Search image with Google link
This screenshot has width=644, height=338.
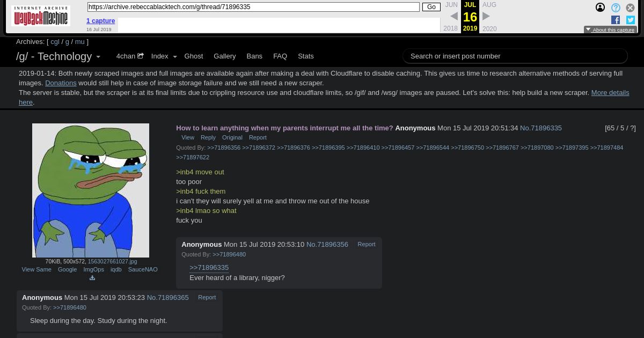tap(67, 269)
